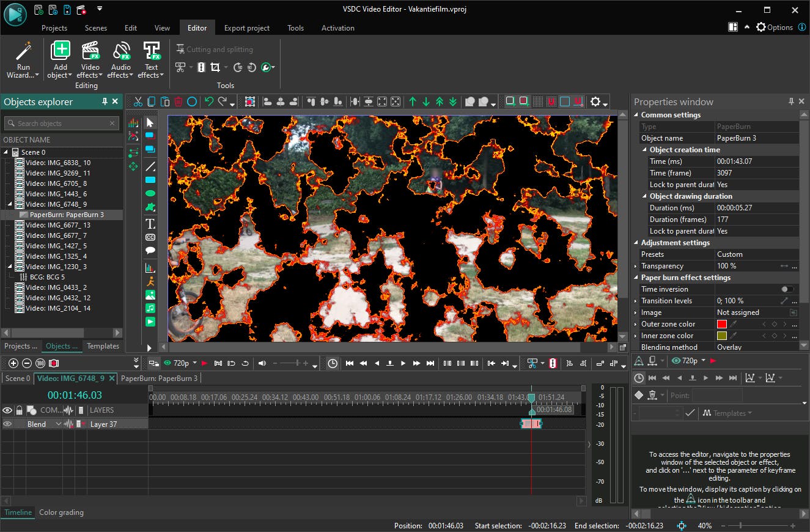The width and height of the screenshot is (810, 532).
Task: Open the Options button
Action: 774,28
